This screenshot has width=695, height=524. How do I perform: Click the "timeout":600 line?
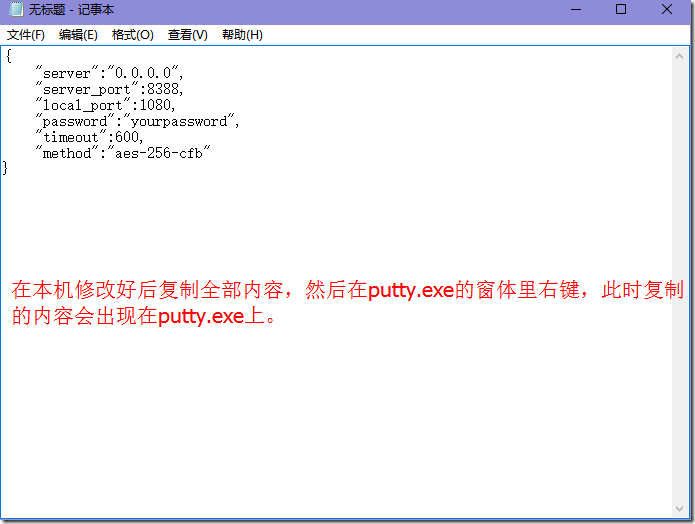coord(89,137)
